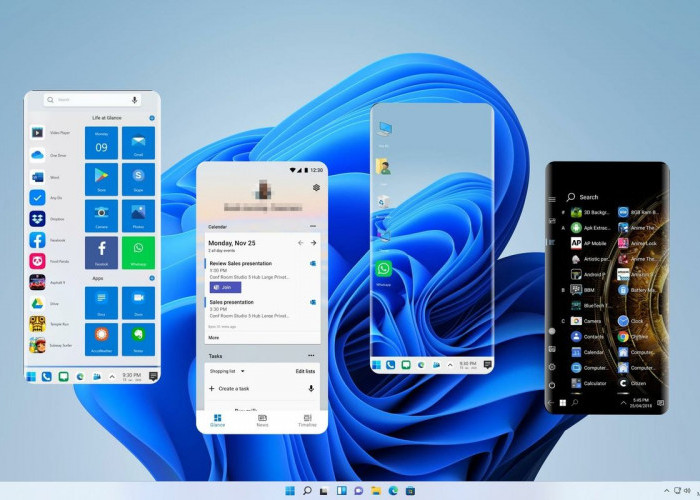The width and height of the screenshot is (700, 500).
Task: Open the Zoom tile under Apps
Action: (138, 303)
